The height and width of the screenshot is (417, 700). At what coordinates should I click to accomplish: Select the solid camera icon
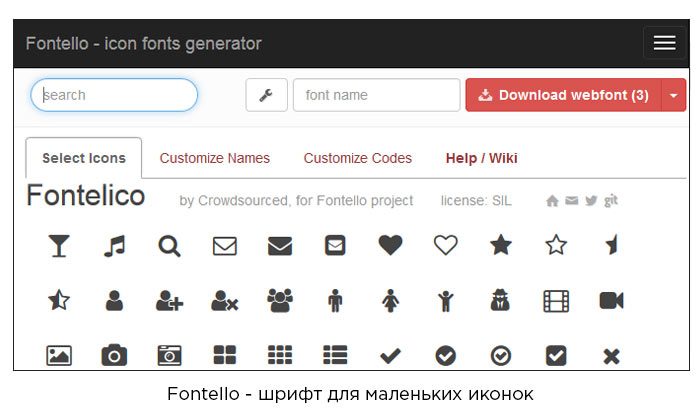(114, 355)
